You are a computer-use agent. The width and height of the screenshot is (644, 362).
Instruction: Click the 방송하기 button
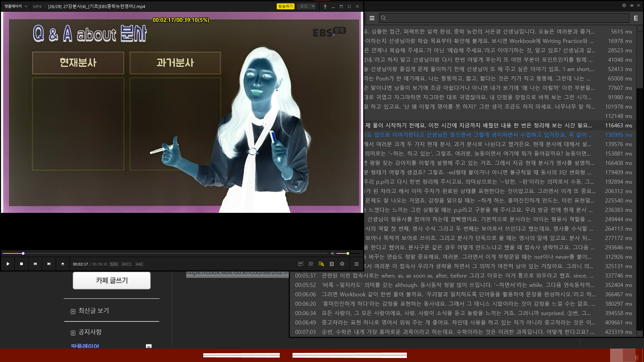285,6
